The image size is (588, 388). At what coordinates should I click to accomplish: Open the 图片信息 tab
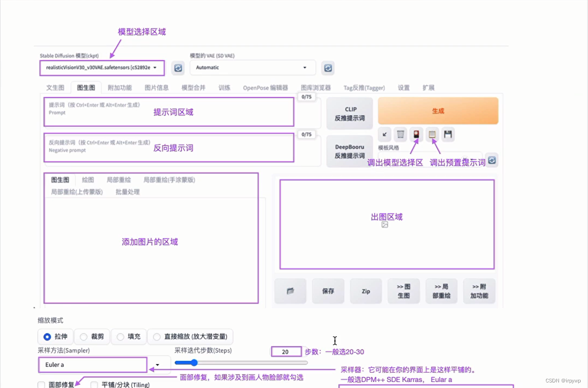[157, 88]
